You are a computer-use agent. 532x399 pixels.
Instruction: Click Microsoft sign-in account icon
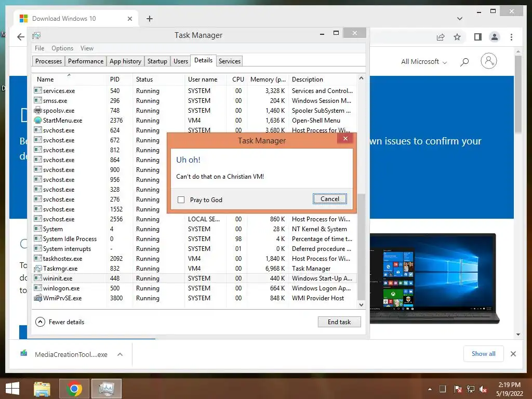[488, 61]
